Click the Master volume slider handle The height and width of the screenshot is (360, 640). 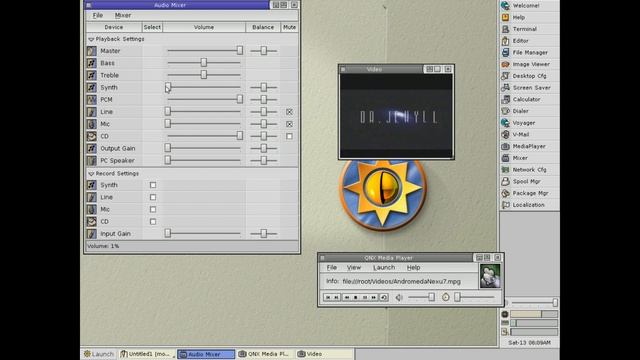[x=240, y=51]
